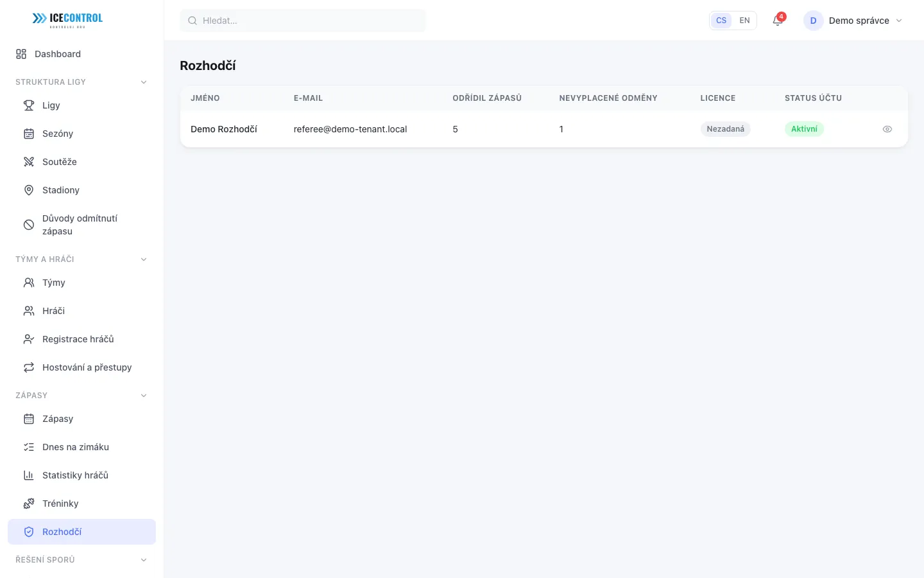Collapse the Struktura ligy section
The image size is (924, 578).
click(x=144, y=82)
